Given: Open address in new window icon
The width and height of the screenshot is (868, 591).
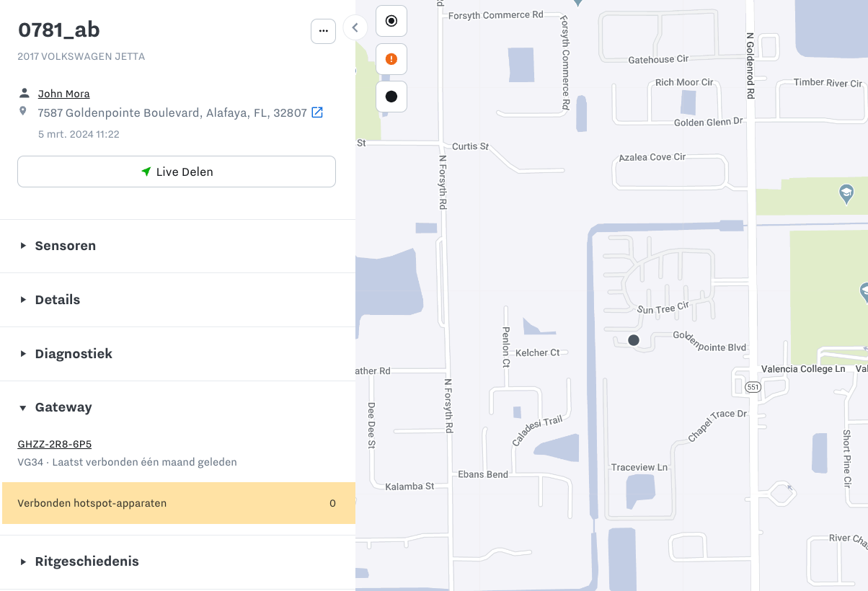Looking at the screenshot, I should [x=316, y=112].
